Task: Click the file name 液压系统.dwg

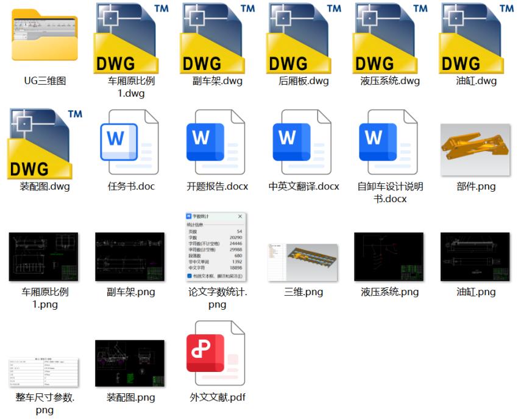Action: click(x=390, y=81)
